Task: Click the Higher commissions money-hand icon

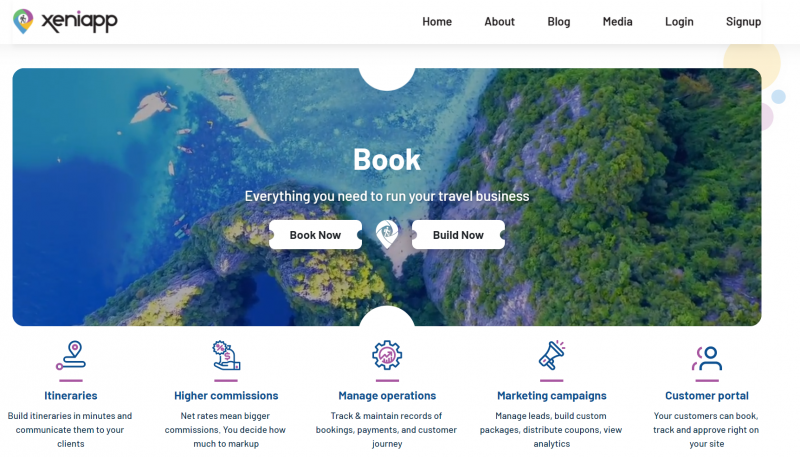Action: tap(226, 355)
